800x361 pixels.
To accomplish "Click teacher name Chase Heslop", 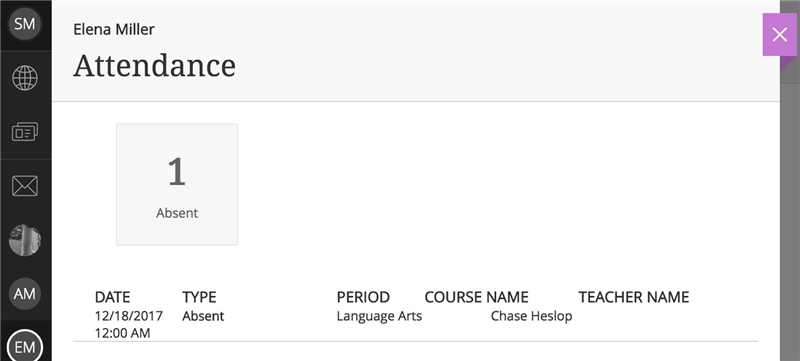I will 532,316.
